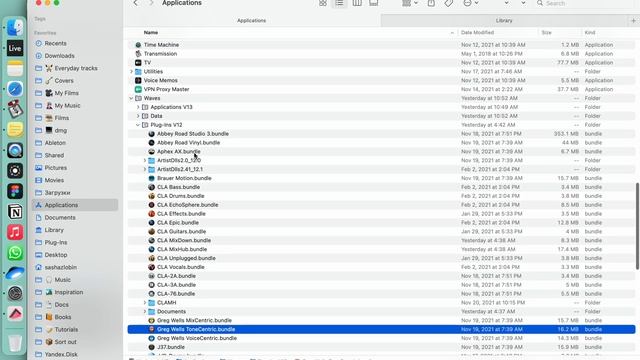The image size is (640, 360).
Task: Open Ableton folder in the sidebar
Action: click(x=55, y=143)
